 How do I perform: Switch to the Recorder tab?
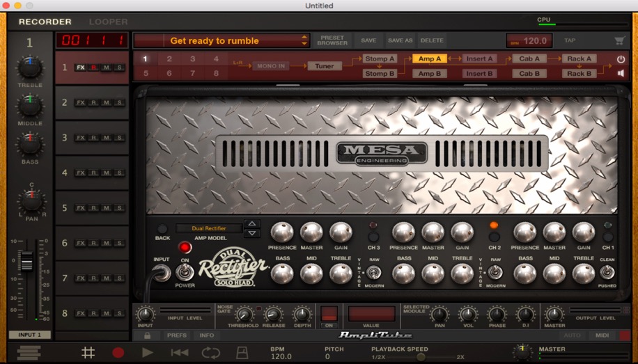click(x=45, y=22)
